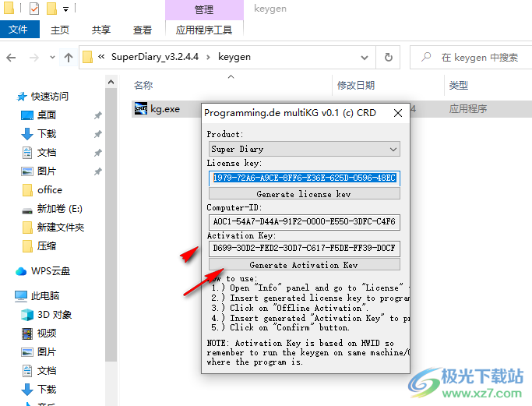The height and width of the screenshot is (406, 532).
Task: Open 桌面 in quick access
Action: (47, 115)
